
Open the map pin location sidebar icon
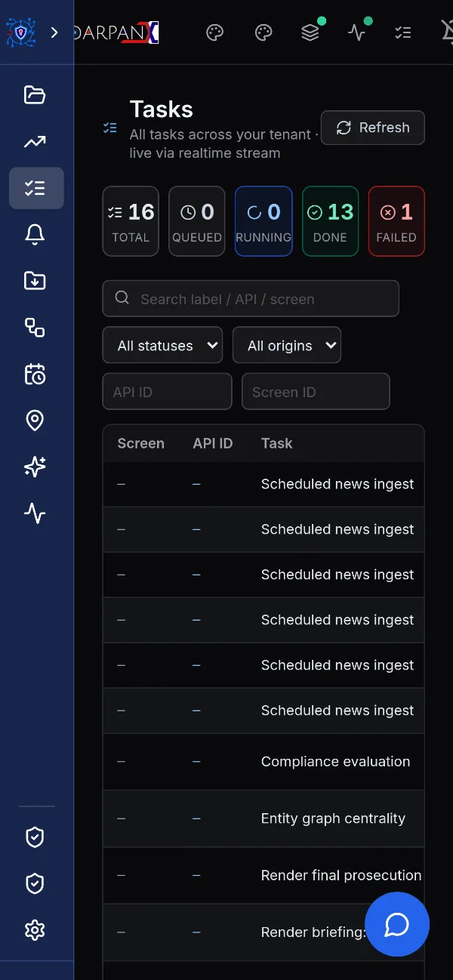pyautogui.click(x=35, y=421)
